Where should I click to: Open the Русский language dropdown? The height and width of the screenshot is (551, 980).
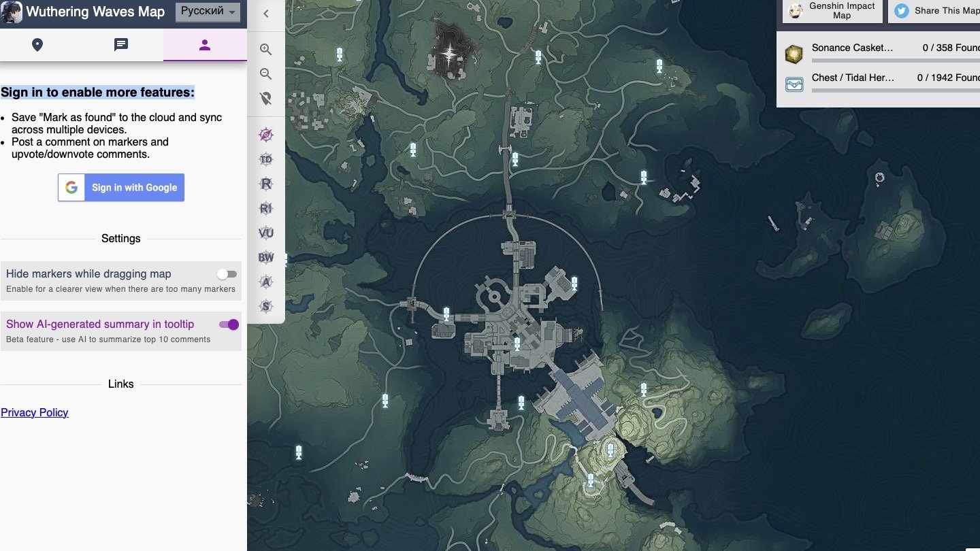(208, 12)
